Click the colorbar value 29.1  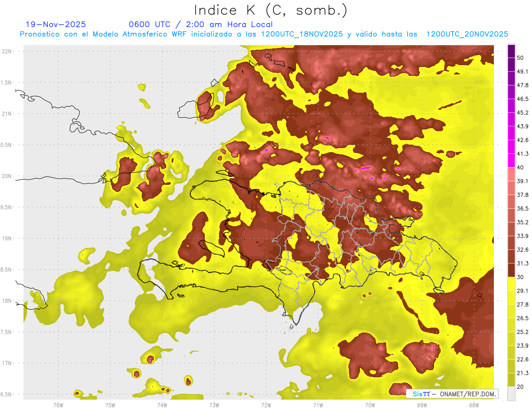point(523,291)
